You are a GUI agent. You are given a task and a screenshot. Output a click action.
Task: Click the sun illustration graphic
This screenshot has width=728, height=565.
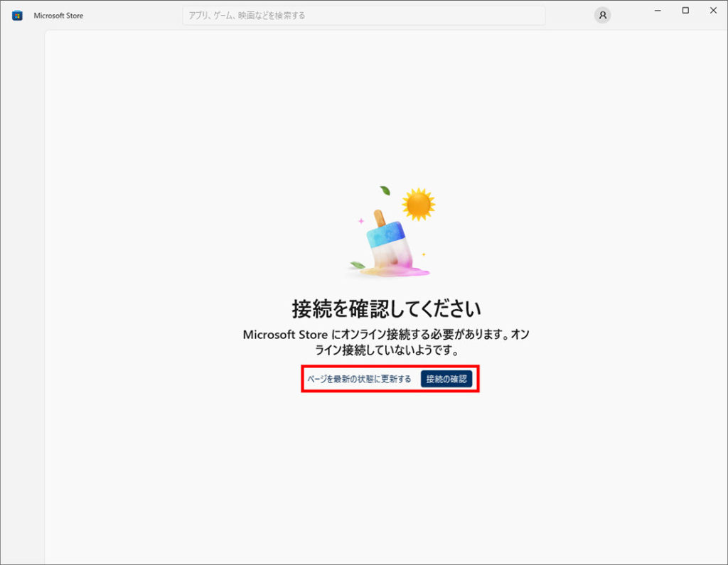[x=418, y=205]
